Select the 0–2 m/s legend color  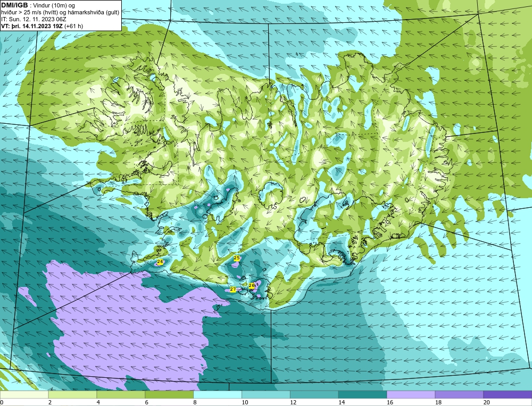24,394
